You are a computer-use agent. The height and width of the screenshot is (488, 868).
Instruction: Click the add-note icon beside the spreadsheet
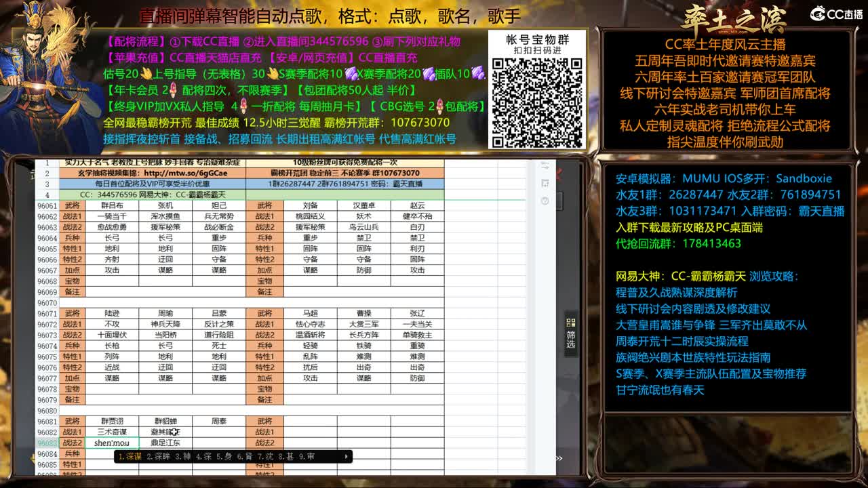point(545,183)
